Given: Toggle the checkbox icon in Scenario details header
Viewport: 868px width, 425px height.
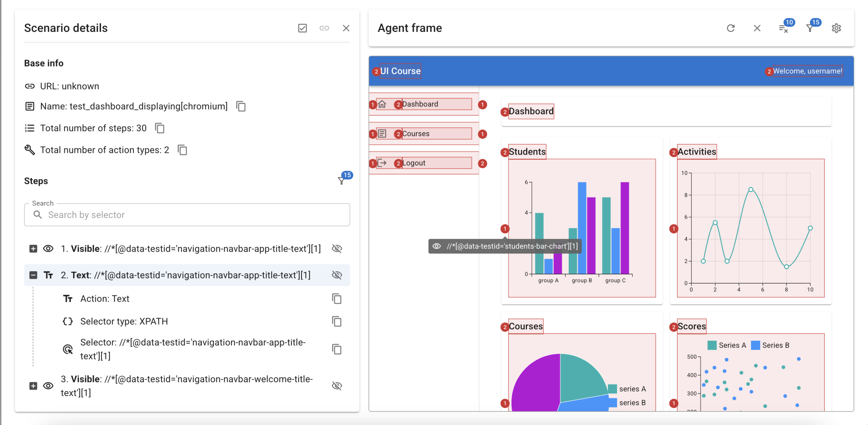Looking at the screenshot, I should (x=302, y=28).
